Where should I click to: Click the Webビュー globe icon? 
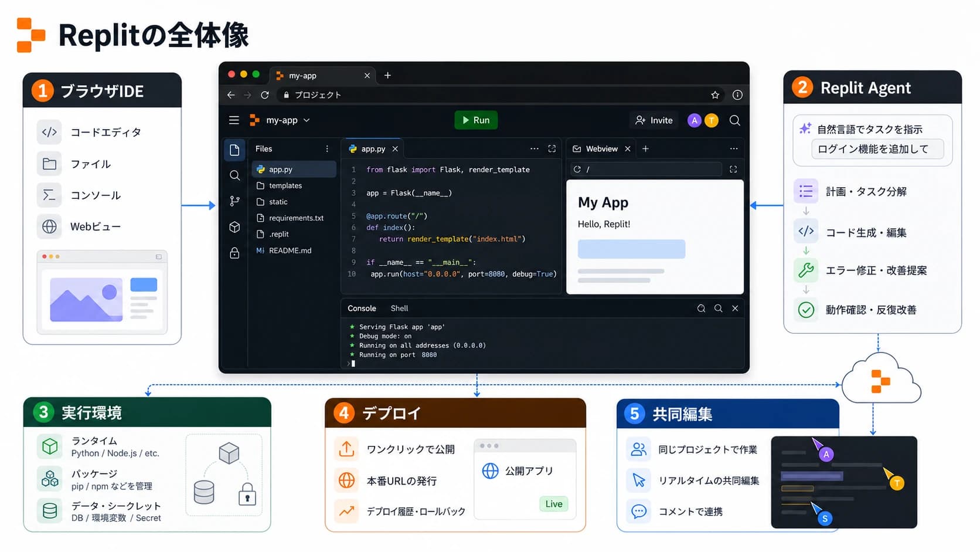(49, 226)
